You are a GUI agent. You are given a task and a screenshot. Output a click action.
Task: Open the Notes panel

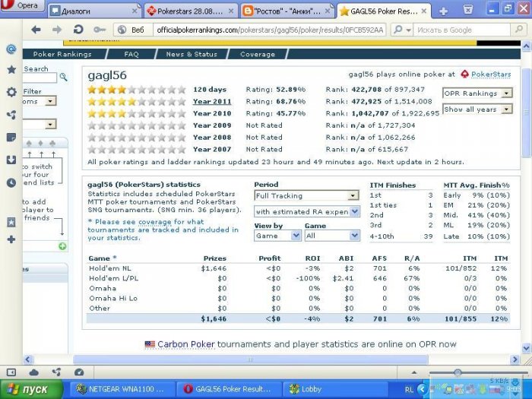(x=11, y=138)
